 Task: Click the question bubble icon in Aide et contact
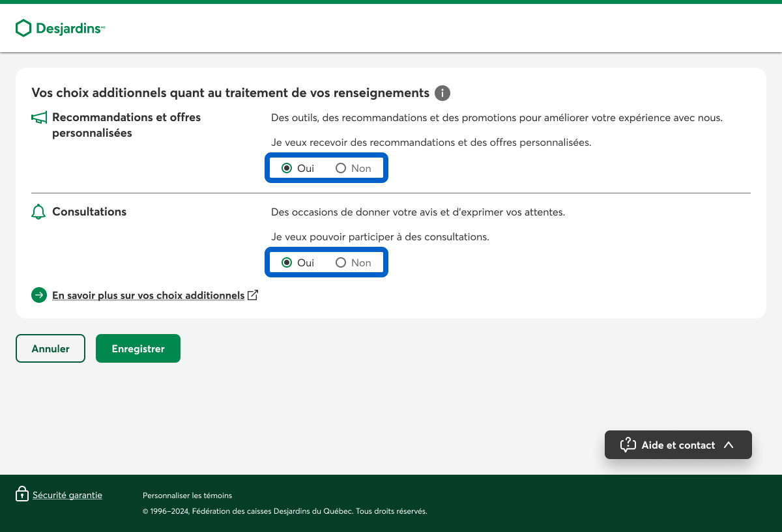click(x=628, y=445)
